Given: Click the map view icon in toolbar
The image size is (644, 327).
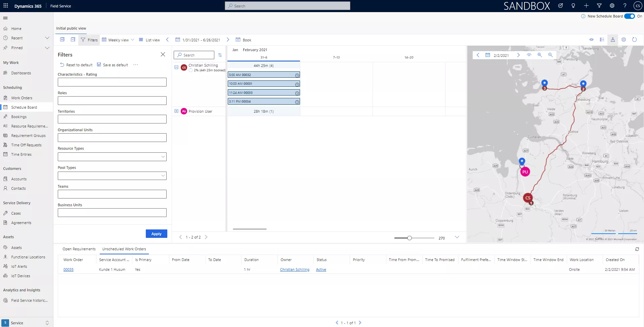Looking at the screenshot, I should [x=613, y=40].
